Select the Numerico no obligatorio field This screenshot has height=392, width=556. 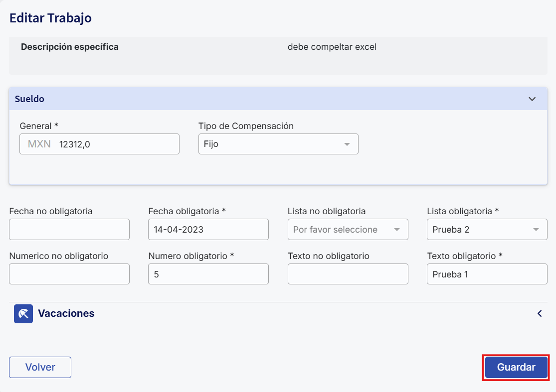click(x=69, y=274)
